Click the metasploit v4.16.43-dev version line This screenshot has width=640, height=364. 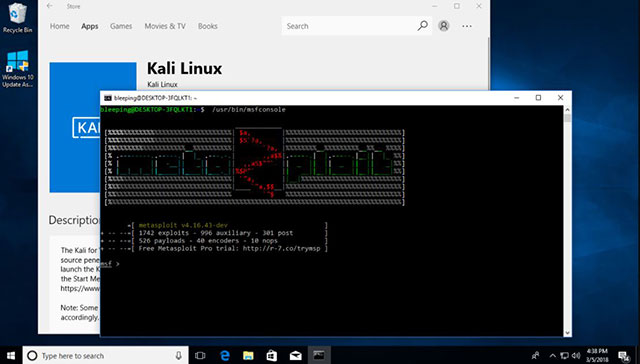coord(183,225)
